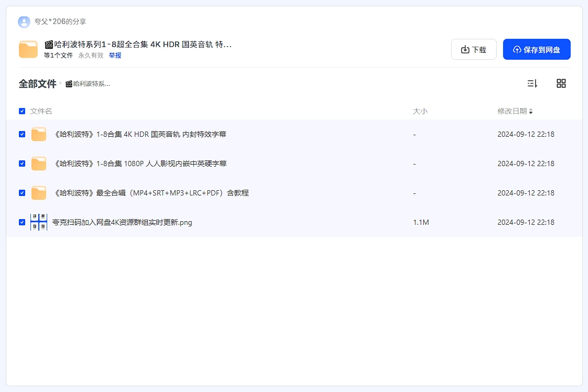Toggle the select-all checkbox beside 文件名

coord(22,111)
